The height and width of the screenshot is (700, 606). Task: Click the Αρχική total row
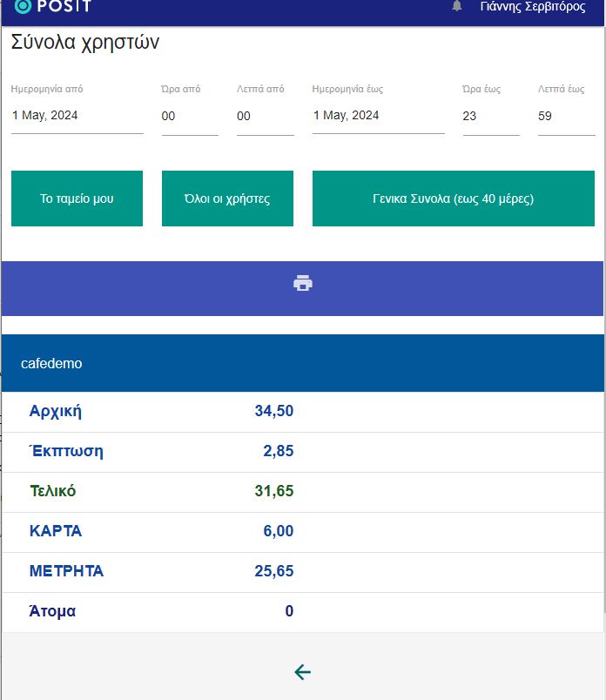(x=303, y=412)
